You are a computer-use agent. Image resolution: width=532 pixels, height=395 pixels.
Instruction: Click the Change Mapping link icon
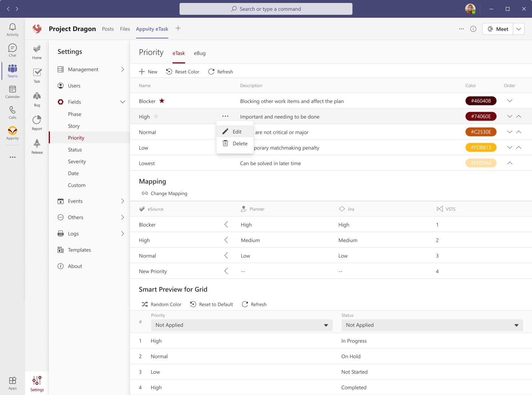(145, 193)
